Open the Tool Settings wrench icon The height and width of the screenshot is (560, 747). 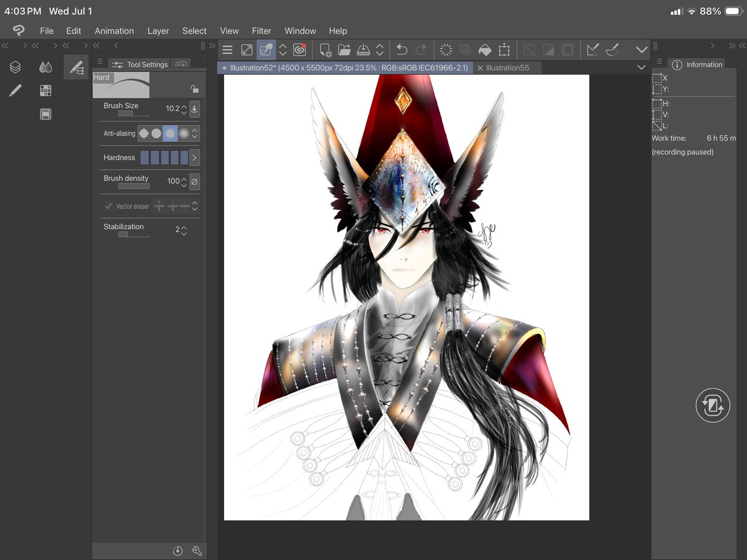197,551
